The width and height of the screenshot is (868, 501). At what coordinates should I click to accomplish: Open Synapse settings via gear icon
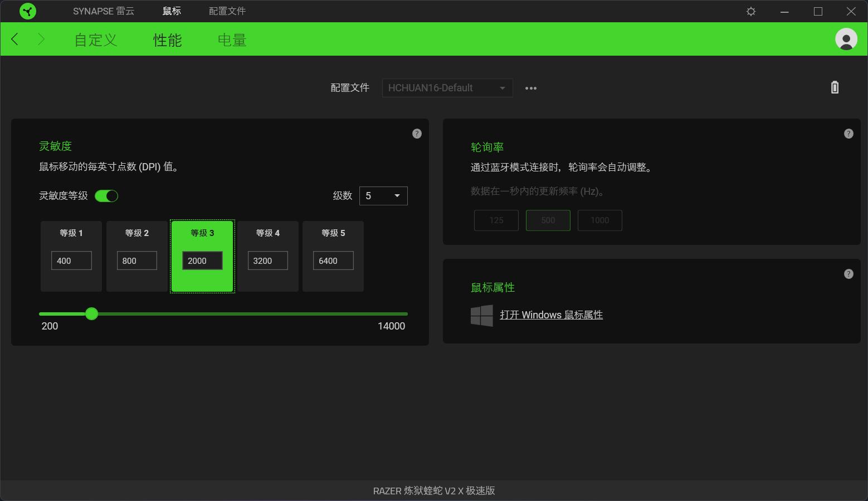pos(750,11)
